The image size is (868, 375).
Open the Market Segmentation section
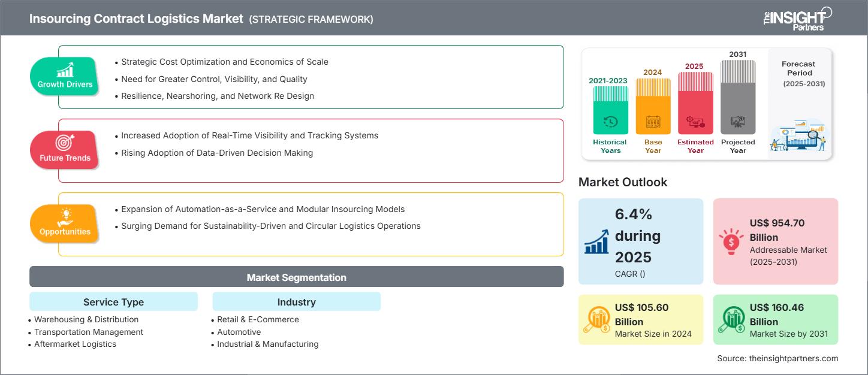pos(296,277)
